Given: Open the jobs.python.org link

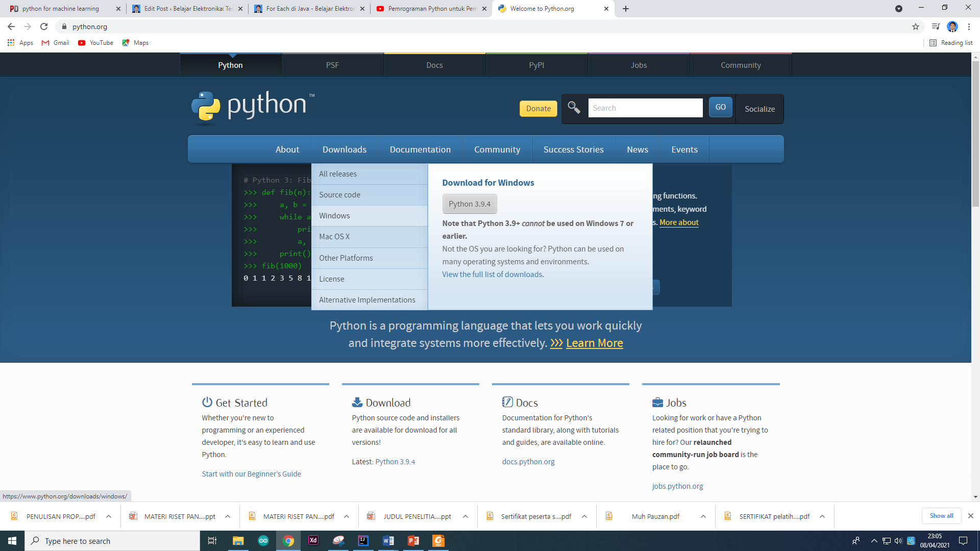Looking at the screenshot, I should (x=677, y=486).
